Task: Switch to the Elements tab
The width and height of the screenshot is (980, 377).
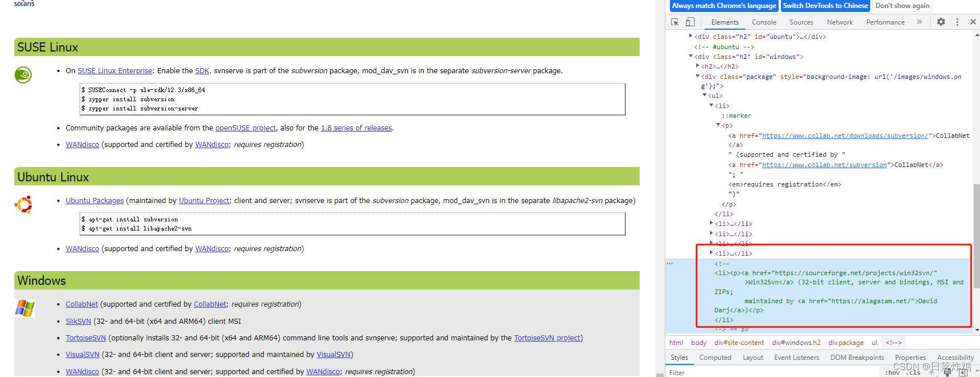Action: point(725,22)
